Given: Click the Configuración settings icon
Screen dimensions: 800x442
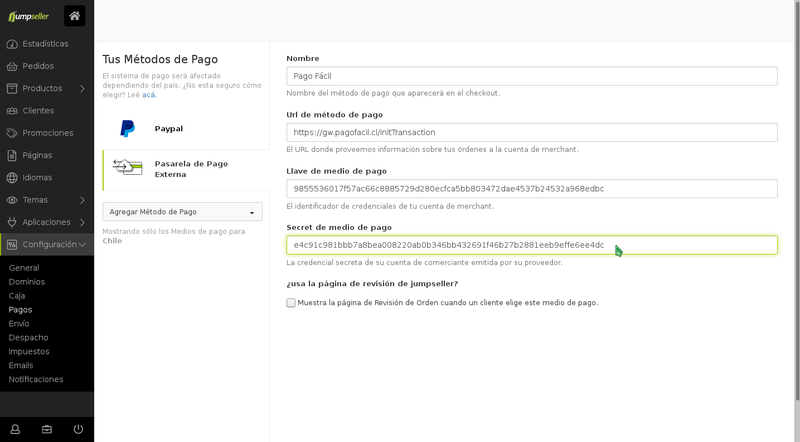Looking at the screenshot, I should (x=12, y=244).
